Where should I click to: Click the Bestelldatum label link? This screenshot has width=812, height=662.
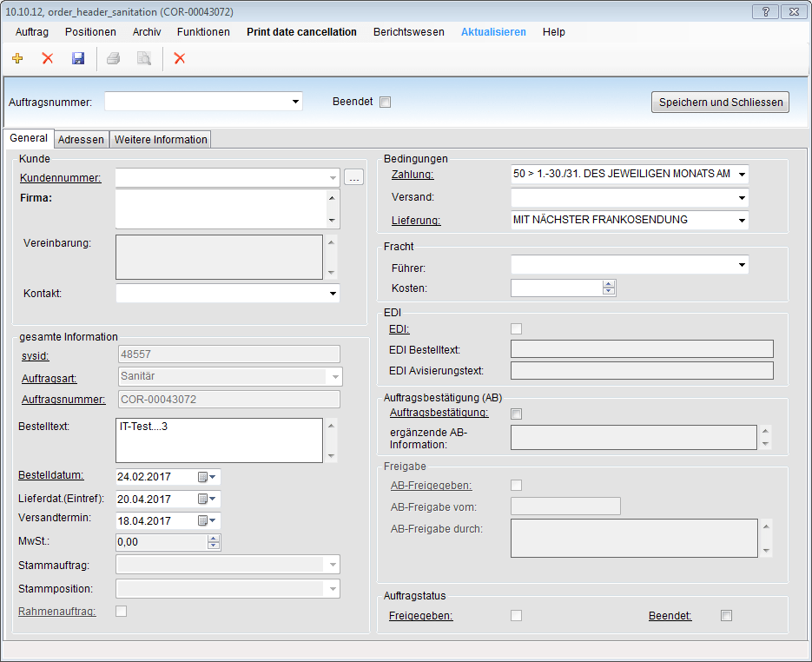point(50,475)
